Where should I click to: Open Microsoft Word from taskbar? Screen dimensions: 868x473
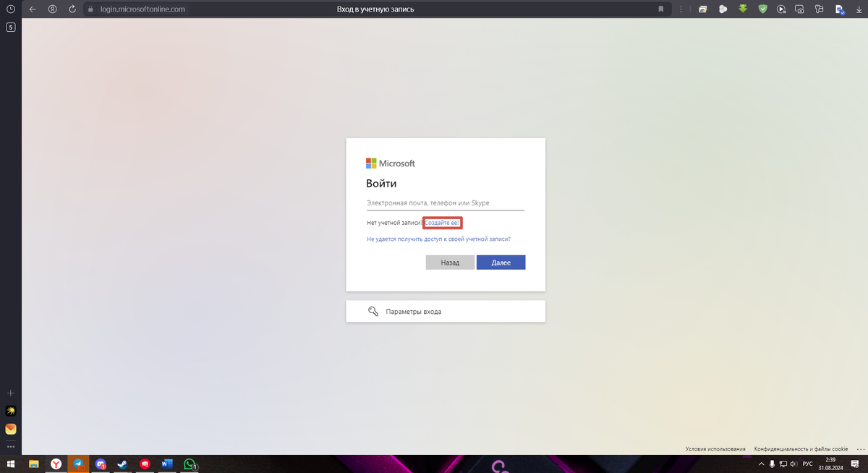(x=167, y=464)
